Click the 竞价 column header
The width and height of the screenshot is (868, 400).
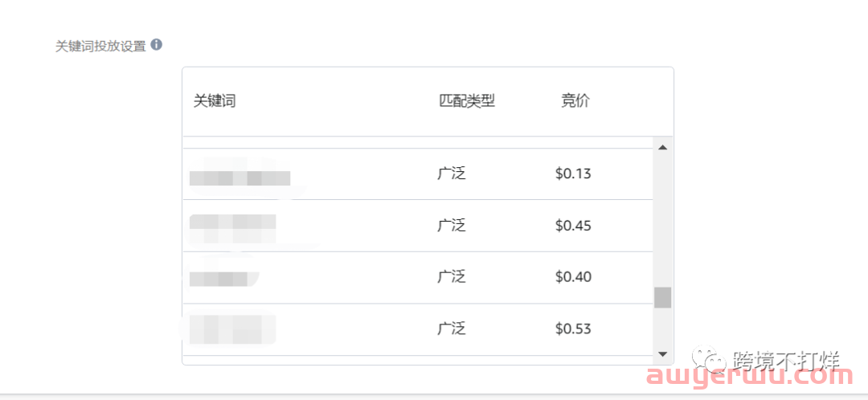click(575, 101)
